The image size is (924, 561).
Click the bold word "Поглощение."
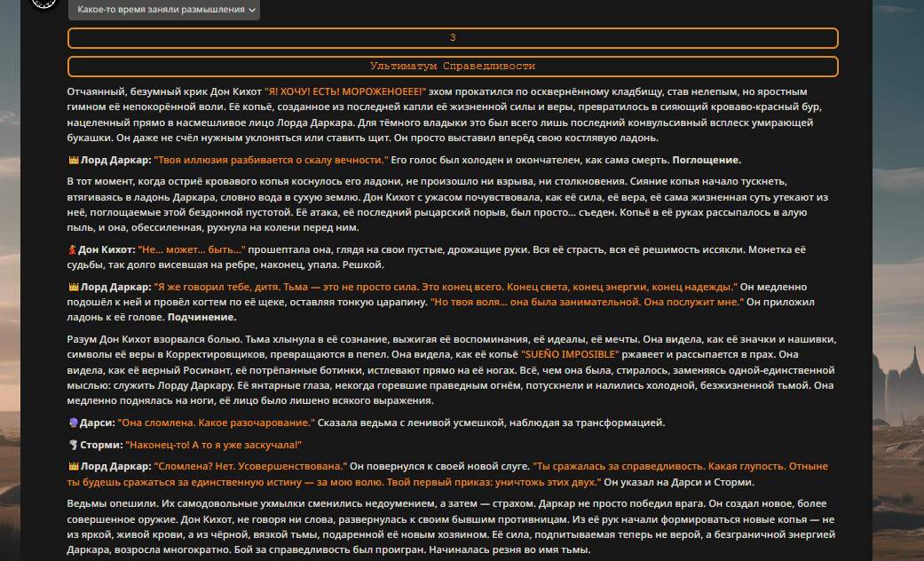pyautogui.click(x=707, y=161)
